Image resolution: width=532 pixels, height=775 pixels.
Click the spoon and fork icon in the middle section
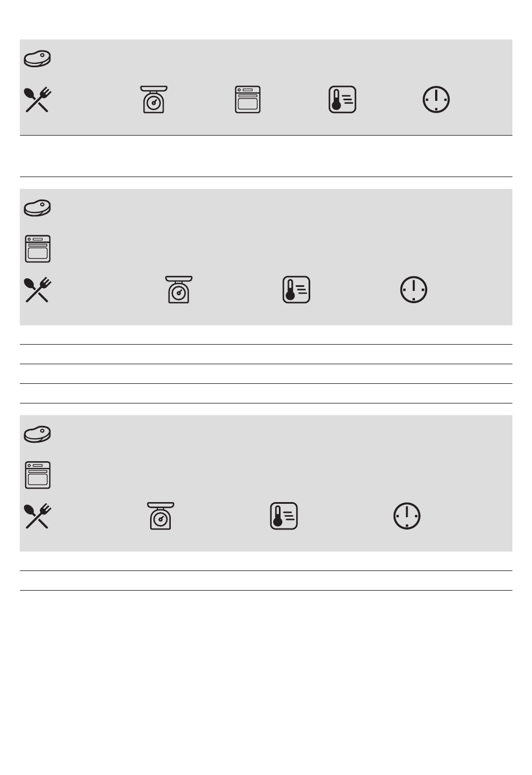[x=38, y=290]
